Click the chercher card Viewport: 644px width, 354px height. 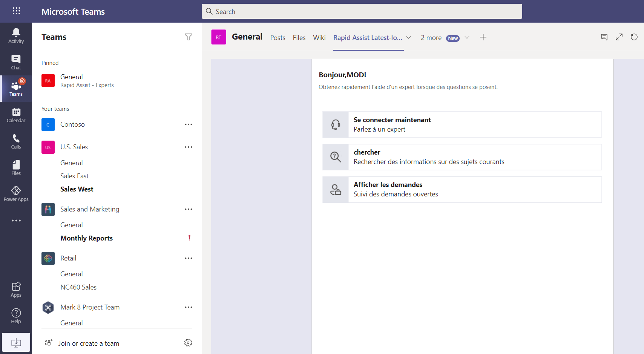coord(462,157)
